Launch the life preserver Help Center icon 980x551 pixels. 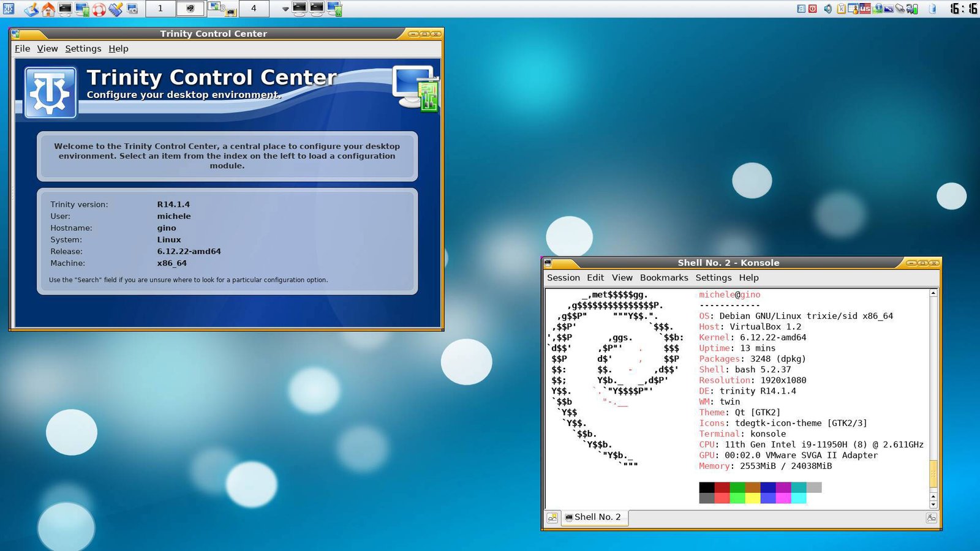[99, 9]
